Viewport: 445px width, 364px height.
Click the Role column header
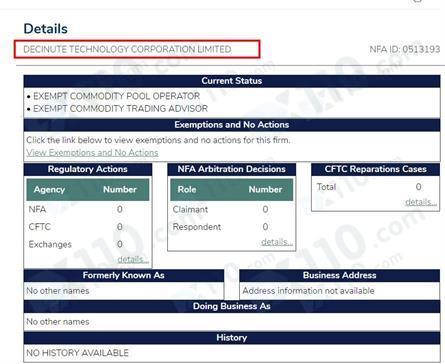pyautogui.click(x=187, y=189)
